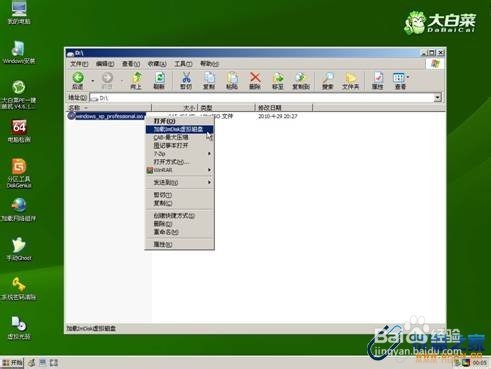Viewport: 491px width, 369px height.
Task: Sort by Size (大小) column header
Action: pos(175,108)
